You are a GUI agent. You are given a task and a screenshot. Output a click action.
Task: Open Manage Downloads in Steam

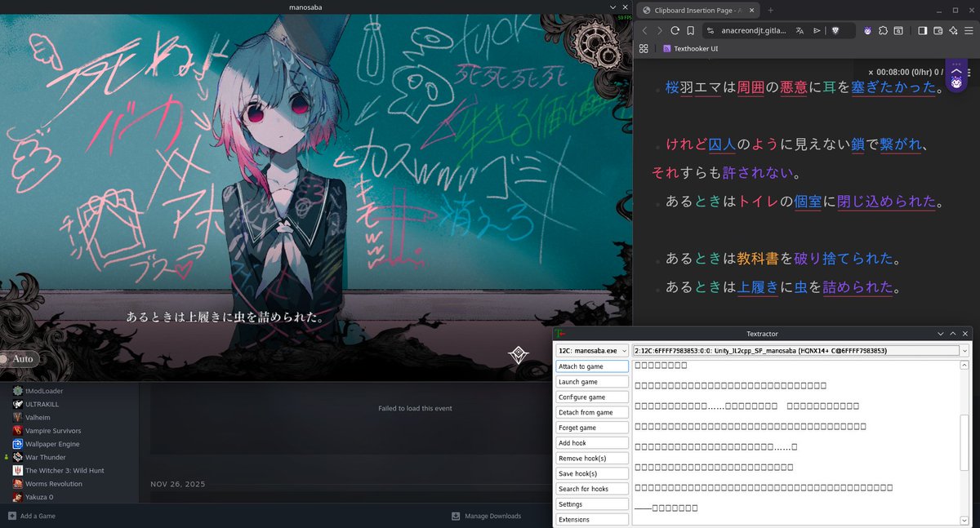click(487, 516)
